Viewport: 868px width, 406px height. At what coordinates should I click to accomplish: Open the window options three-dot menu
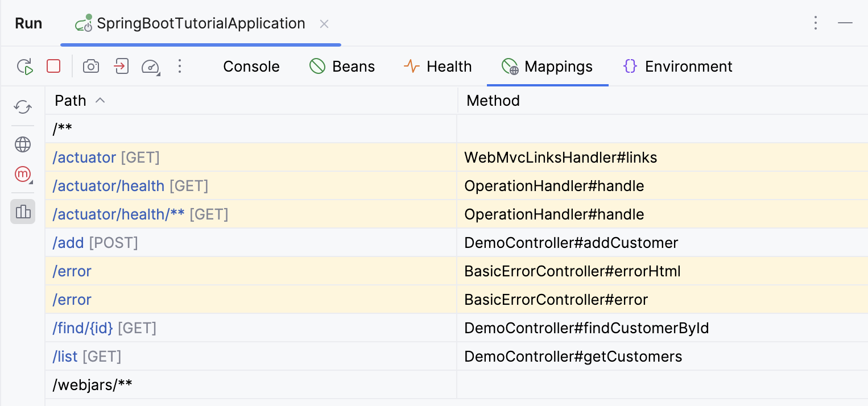pyautogui.click(x=816, y=23)
